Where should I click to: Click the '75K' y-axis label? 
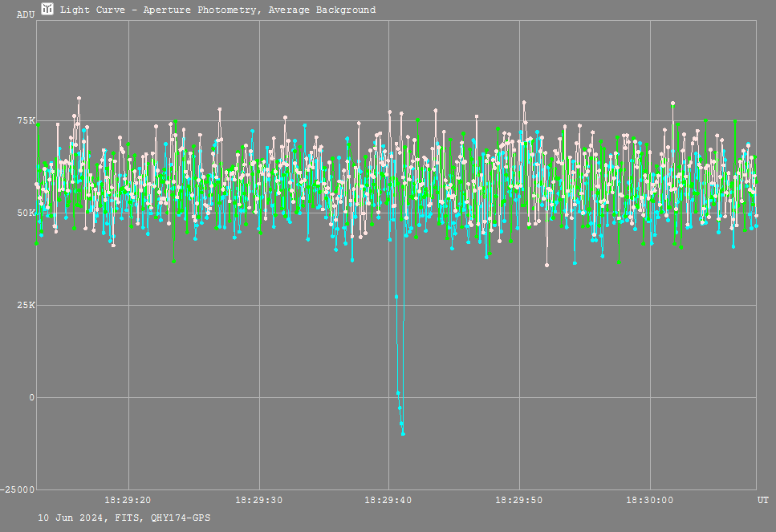point(26,120)
